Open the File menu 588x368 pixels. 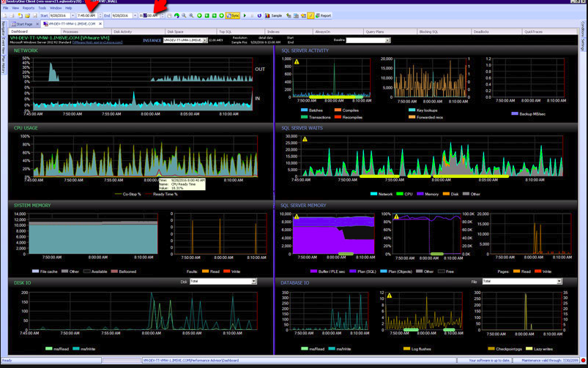[x=6, y=8]
